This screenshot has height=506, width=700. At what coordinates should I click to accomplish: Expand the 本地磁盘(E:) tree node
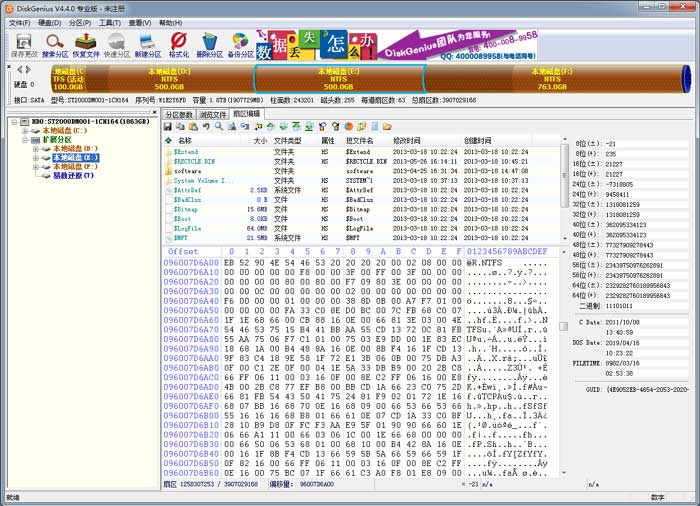point(36,158)
